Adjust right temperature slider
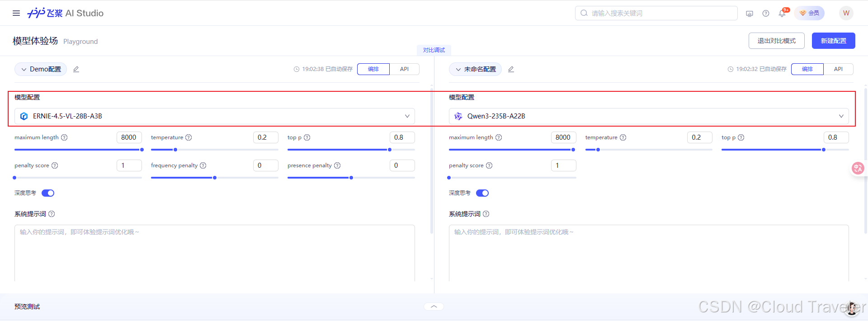 point(649,150)
